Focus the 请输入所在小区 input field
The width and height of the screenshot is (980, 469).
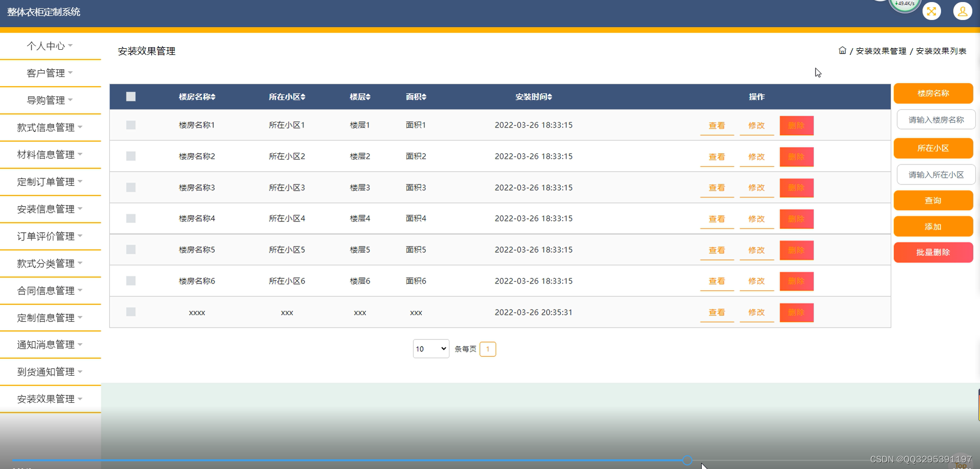[x=936, y=175]
